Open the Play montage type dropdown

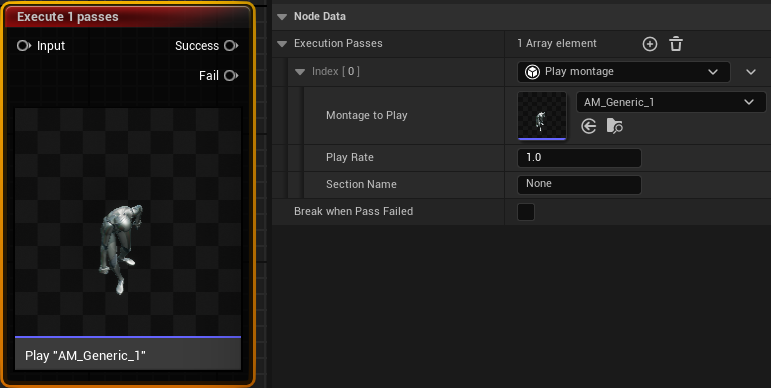click(x=623, y=72)
